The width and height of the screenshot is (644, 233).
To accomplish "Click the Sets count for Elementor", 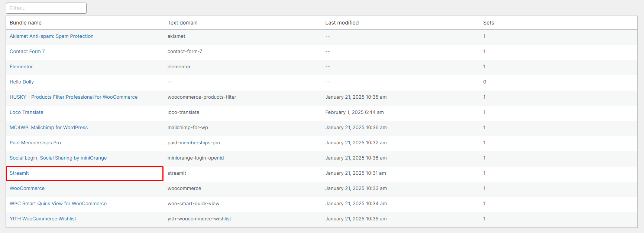I will click(x=484, y=66).
